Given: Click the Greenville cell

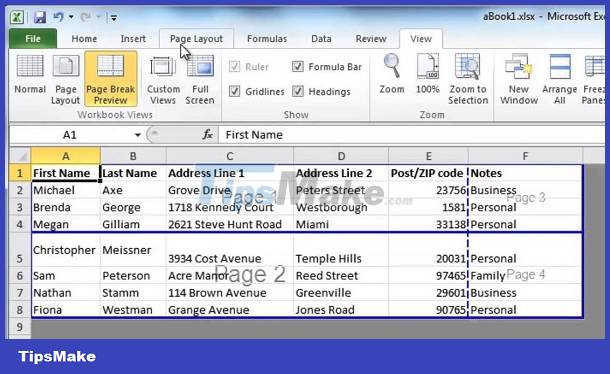Looking at the screenshot, I should 341,293.
